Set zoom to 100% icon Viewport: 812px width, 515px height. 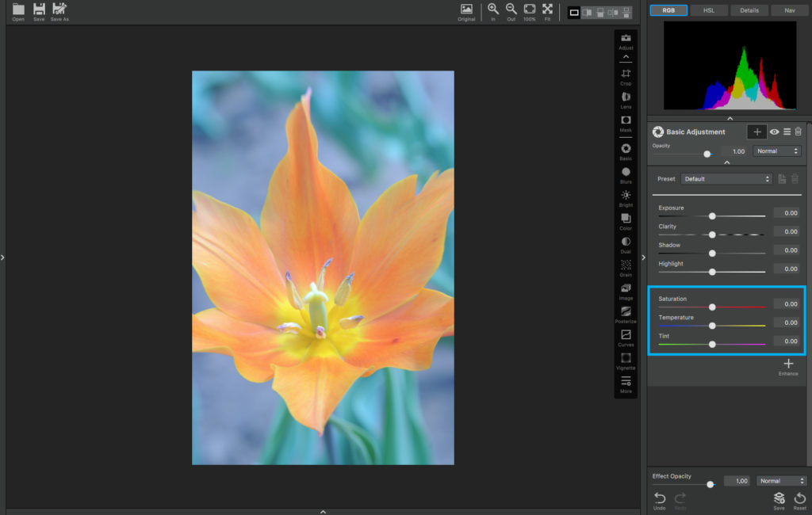(x=529, y=9)
